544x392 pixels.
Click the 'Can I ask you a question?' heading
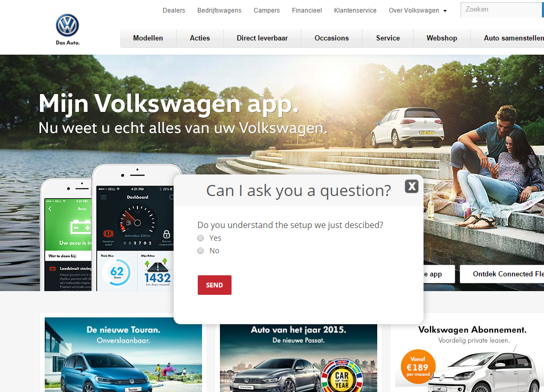click(x=298, y=191)
